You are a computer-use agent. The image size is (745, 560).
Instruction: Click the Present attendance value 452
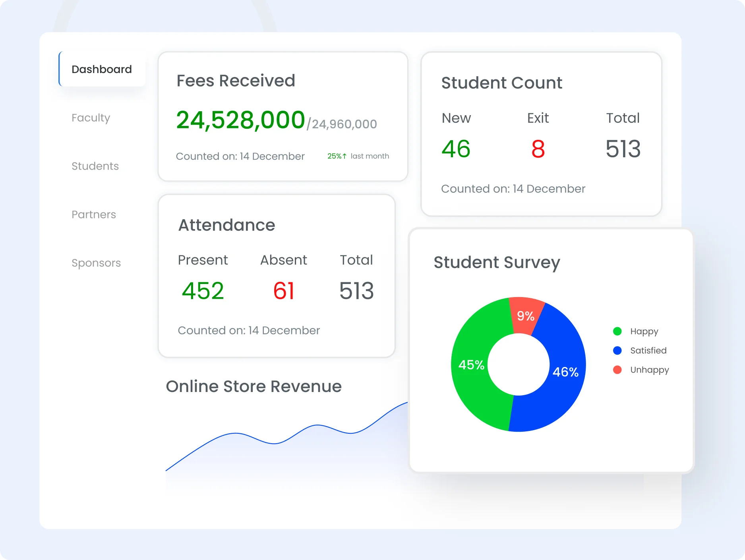click(203, 291)
